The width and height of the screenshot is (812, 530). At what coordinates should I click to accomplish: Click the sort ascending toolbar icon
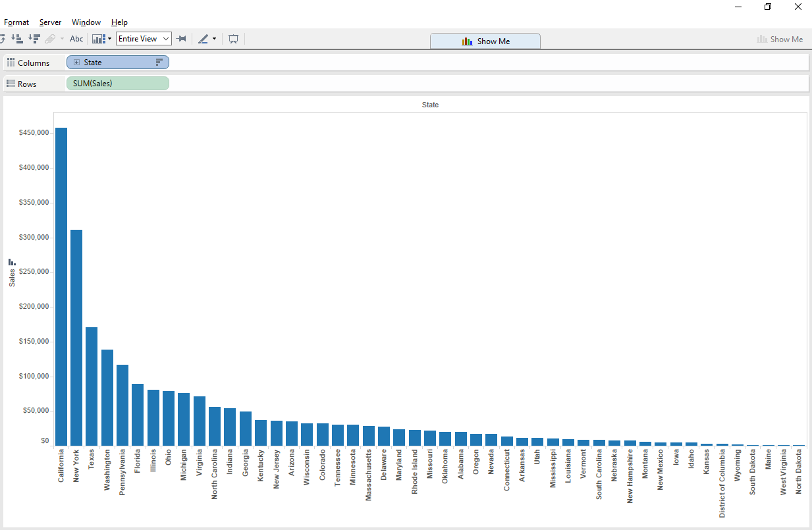point(18,39)
